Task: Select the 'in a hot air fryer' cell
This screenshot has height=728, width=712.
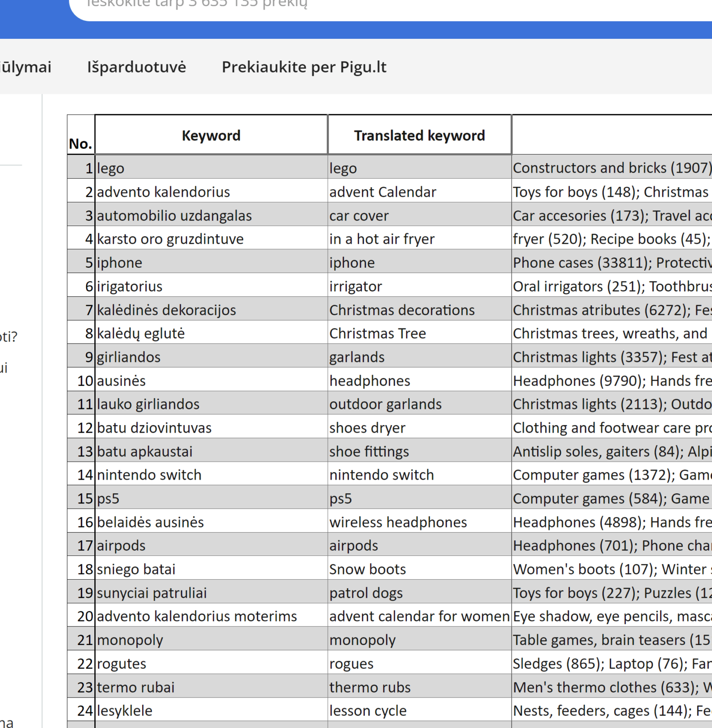Action: pos(419,237)
